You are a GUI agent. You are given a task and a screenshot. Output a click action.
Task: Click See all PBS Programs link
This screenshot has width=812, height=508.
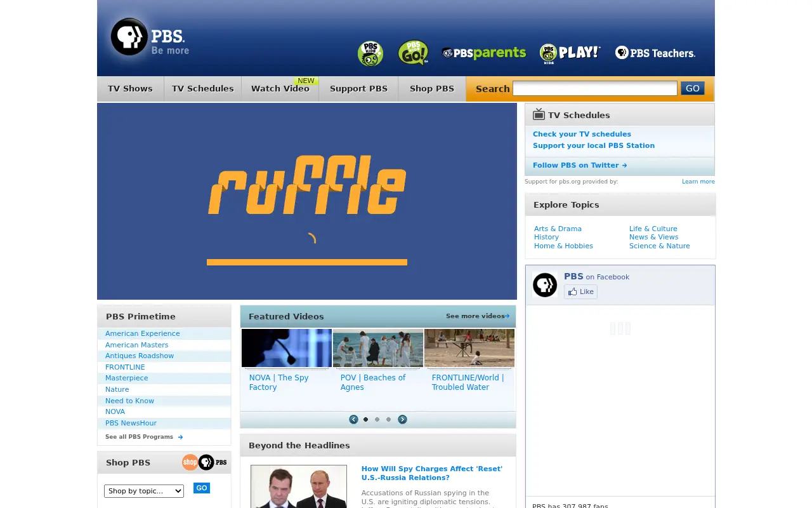click(x=144, y=437)
